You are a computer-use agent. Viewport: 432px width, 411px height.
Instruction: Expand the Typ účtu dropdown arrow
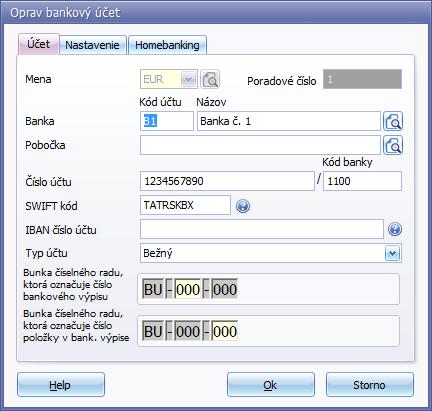393,253
